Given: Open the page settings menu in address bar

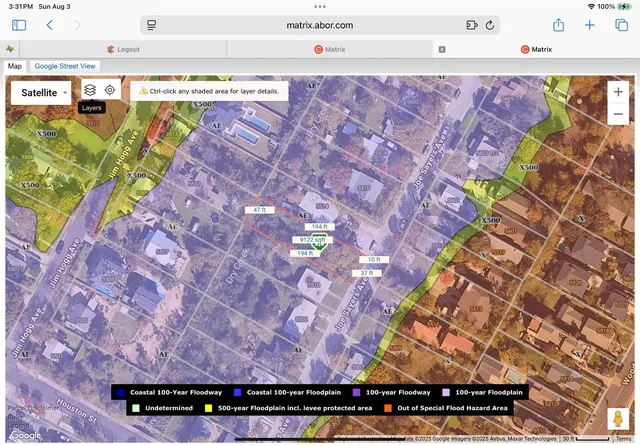Looking at the screenshot, I should [150, 25].
